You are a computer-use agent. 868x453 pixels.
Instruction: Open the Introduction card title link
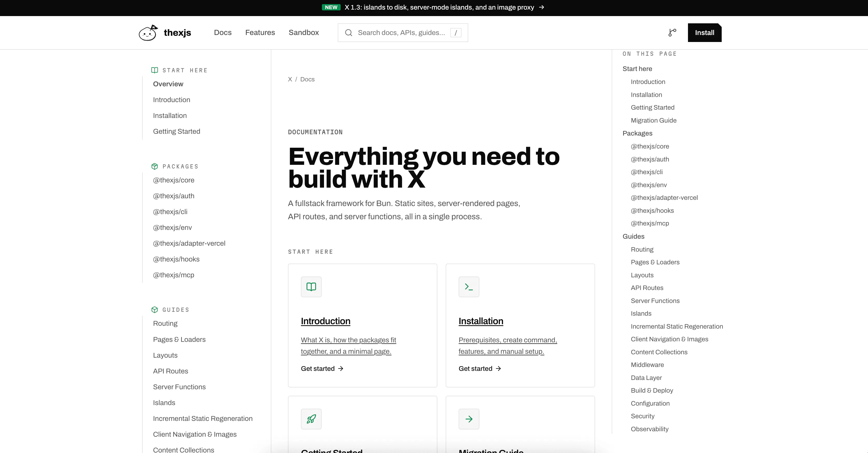point(326,321)
